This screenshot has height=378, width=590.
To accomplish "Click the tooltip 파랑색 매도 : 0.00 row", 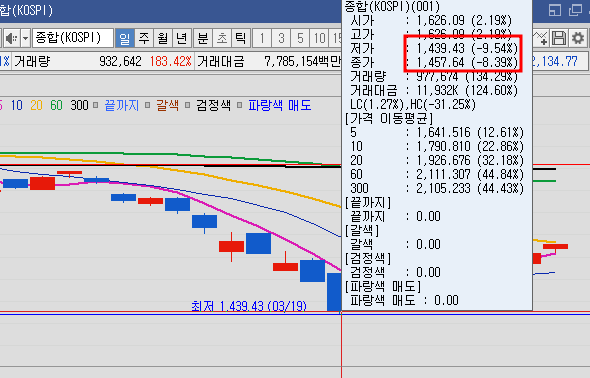I will pos(404,300).
